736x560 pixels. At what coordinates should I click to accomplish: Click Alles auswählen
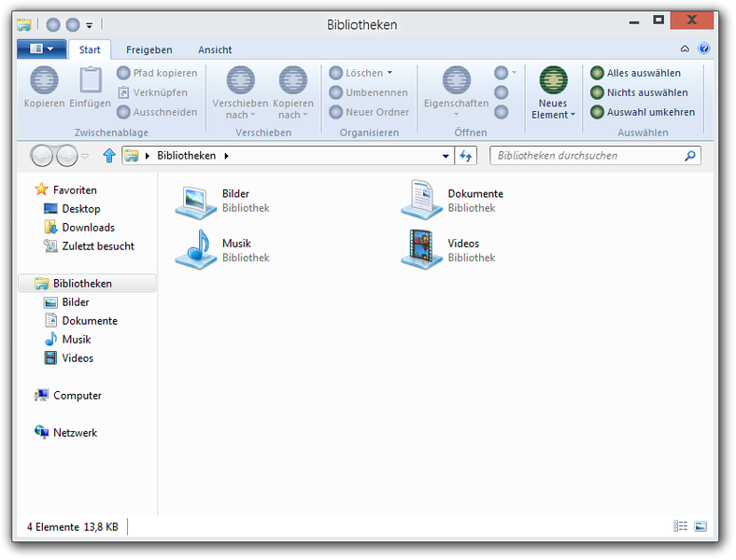point(643,73)
